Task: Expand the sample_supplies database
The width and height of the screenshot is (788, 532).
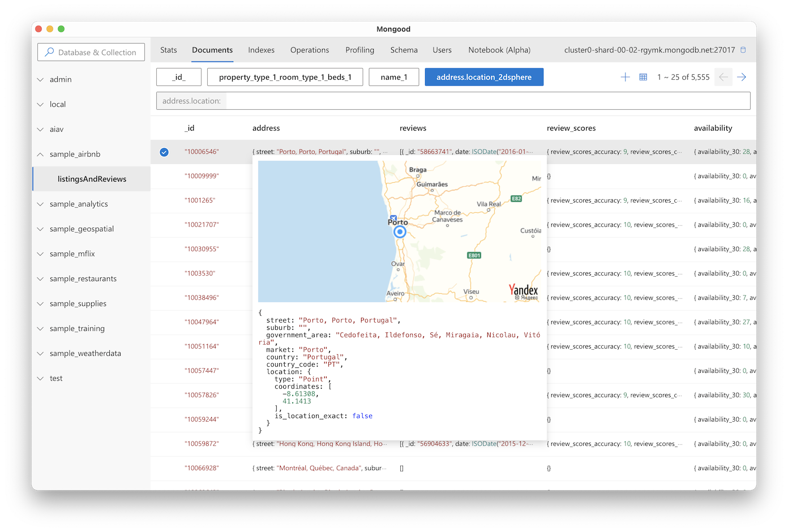Action: (x=40, y=303)
